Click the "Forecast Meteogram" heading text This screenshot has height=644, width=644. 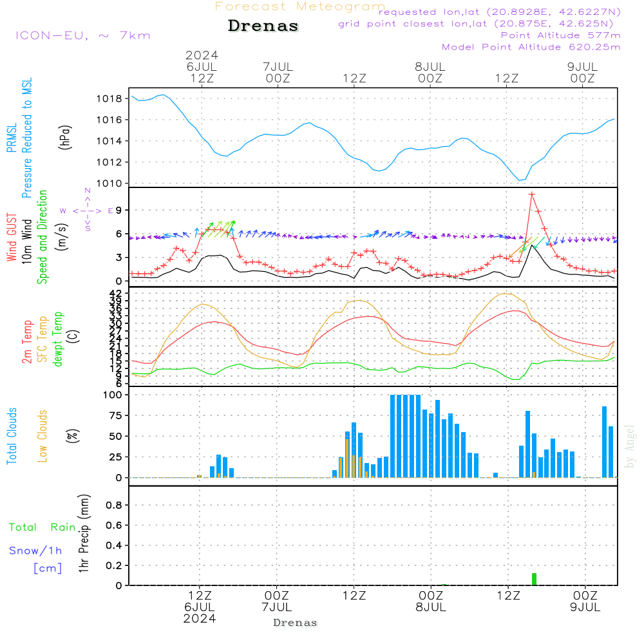pyautogui.click(x=300, y=6)
